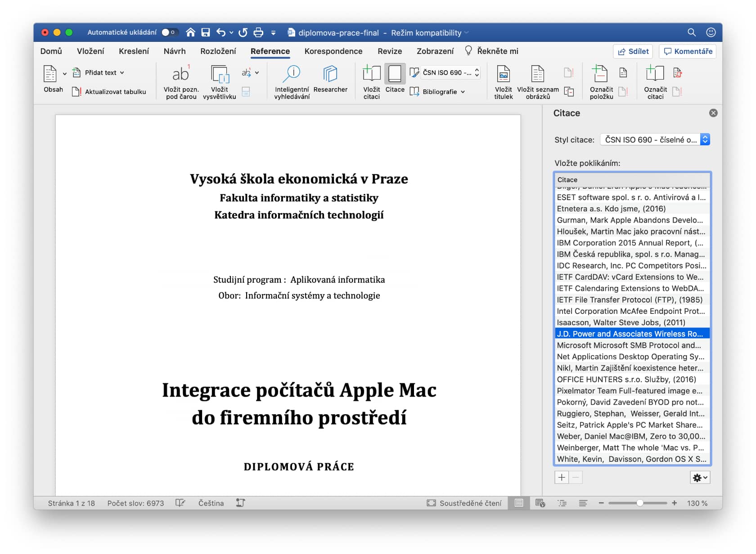Switch to the Vložení tab
The height and width of the screenshot is (554, 756).
90,51
